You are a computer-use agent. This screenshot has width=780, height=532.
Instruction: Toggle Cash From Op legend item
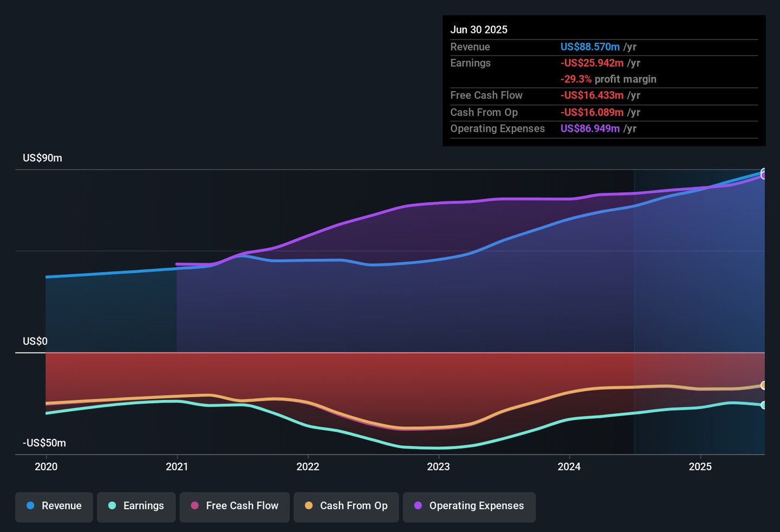(346, 506)
